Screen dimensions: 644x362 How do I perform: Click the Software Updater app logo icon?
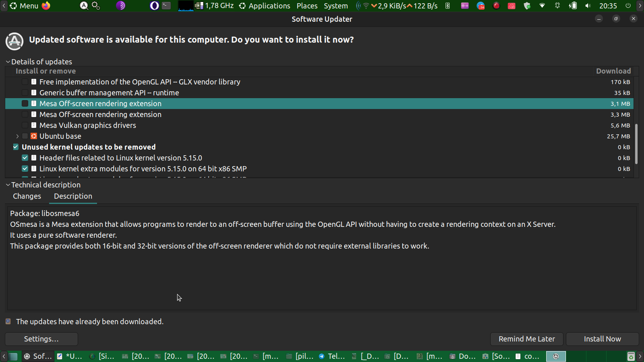pyautogui.click(x=14, y=41)
